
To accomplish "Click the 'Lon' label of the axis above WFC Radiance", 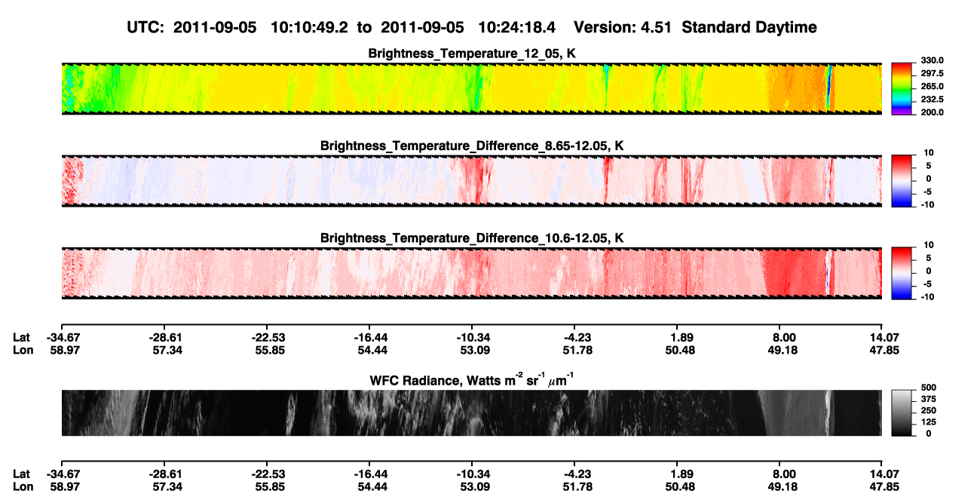I will coord(22,351).
